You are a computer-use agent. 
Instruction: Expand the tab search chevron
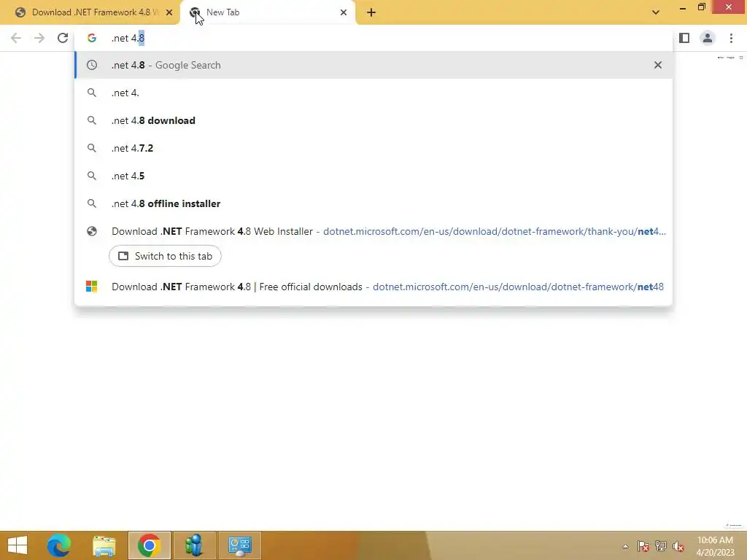(656, 12)
